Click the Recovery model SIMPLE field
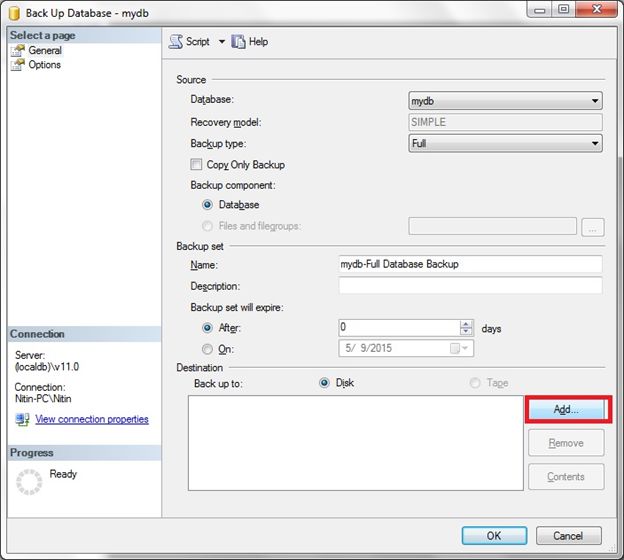The image size is (624, 560). click(x=505, y=122)
